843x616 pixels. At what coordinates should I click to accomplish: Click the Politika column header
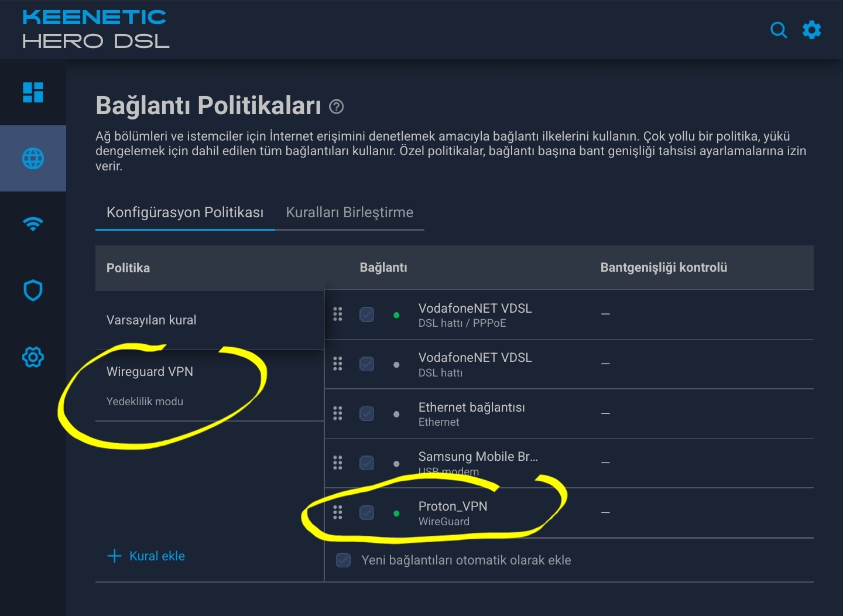tap(128, 268)
